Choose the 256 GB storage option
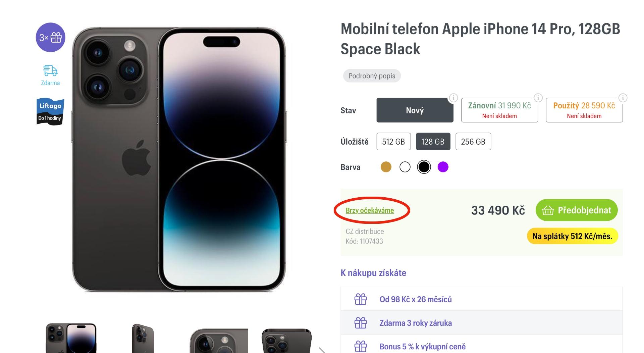Image resolution: width=644 pixels, height=353 pixels. click(x=473, y=142)
